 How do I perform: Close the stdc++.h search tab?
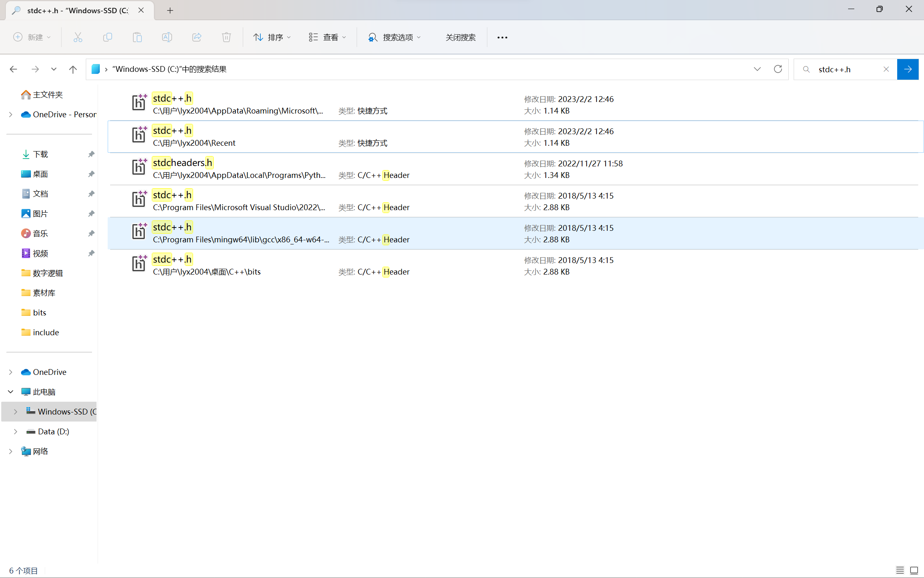pos(141,10)
